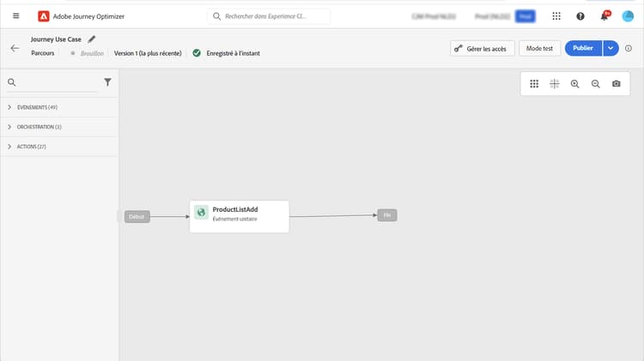Click Mode test button
The width and height of the screenshot is (644, 361).
[x=539, y=48]
